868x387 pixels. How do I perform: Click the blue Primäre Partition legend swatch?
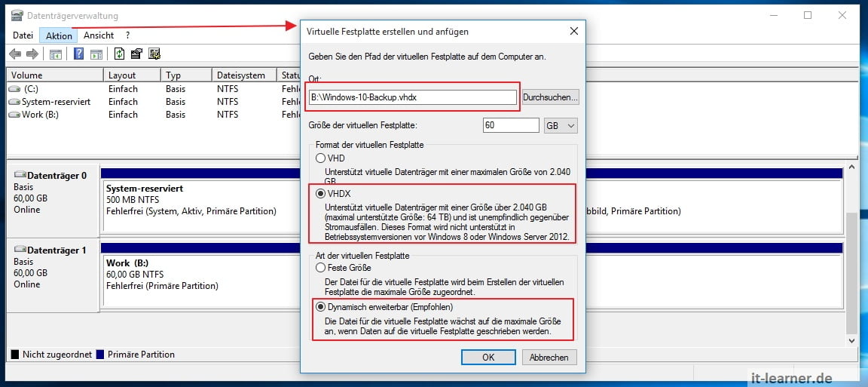click(100, 355)
